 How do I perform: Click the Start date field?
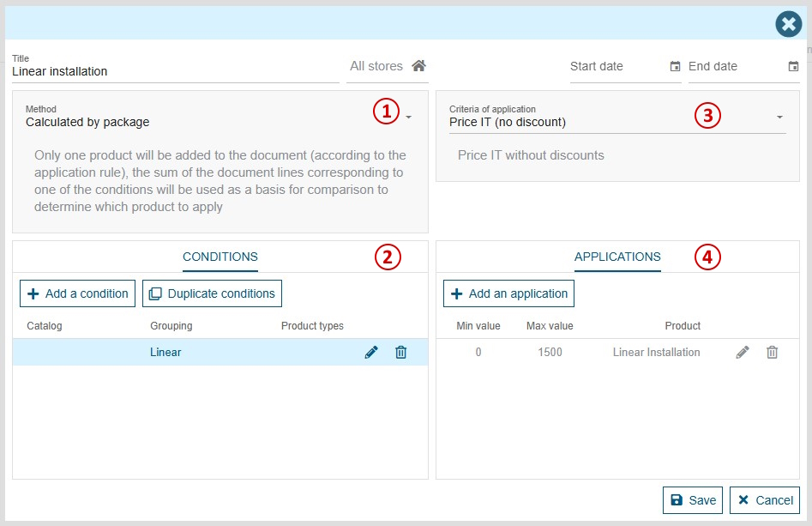[616, 67]
